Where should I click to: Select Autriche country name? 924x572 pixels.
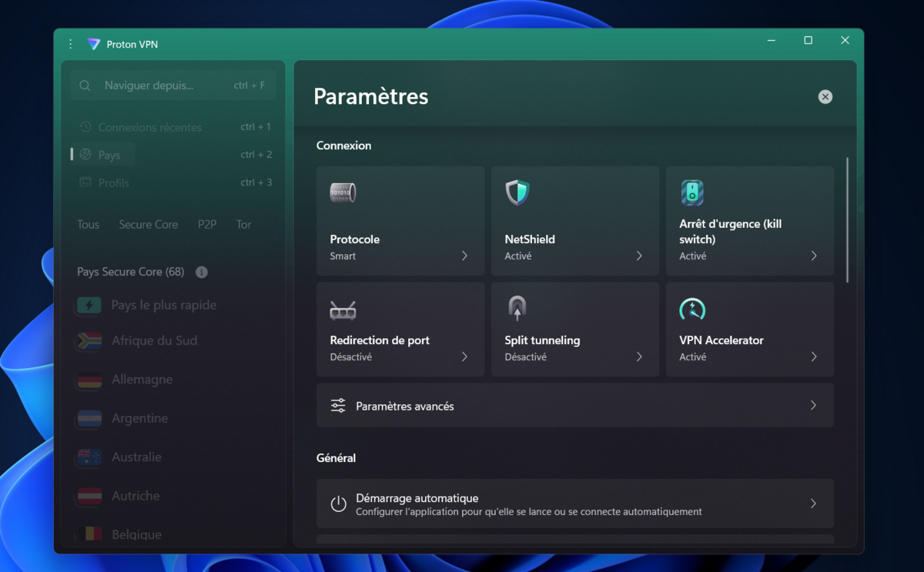click(x=136, y=496)
